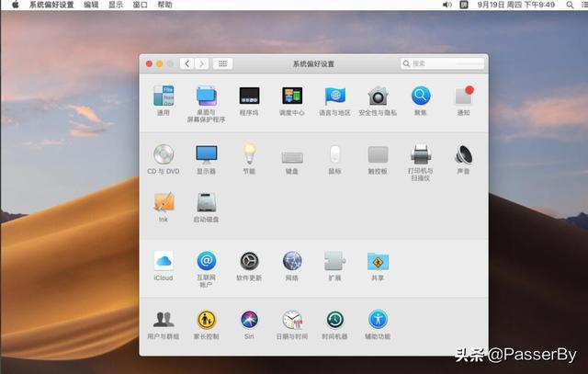Go back with the left arrow button

tap(187, 63)
